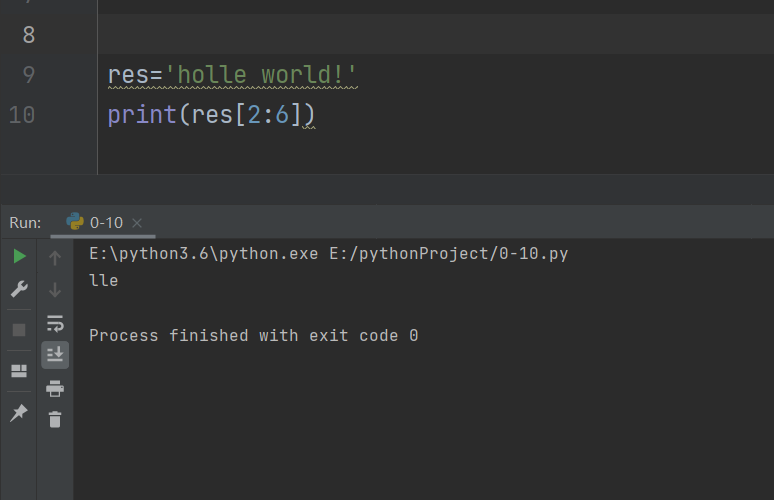Rerun the 0-10 script with green play icon

pos(19,256)
